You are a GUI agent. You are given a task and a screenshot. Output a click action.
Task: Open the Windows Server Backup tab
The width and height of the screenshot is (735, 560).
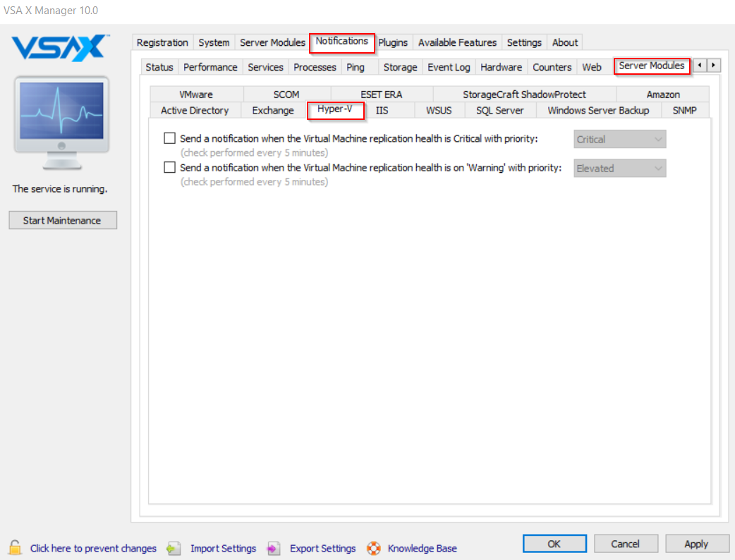tap(598, 111)
